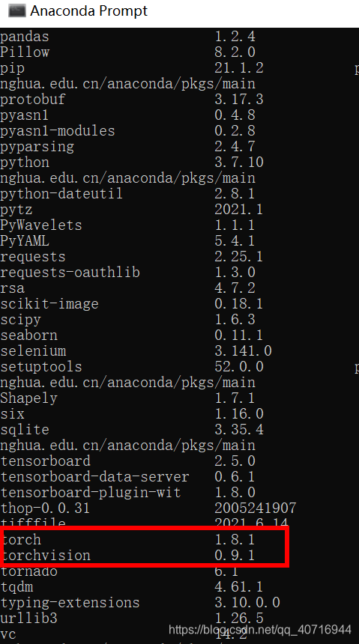359x644 pixels.
Task: Click the tensorboard package entry
Action: point(45,461)
